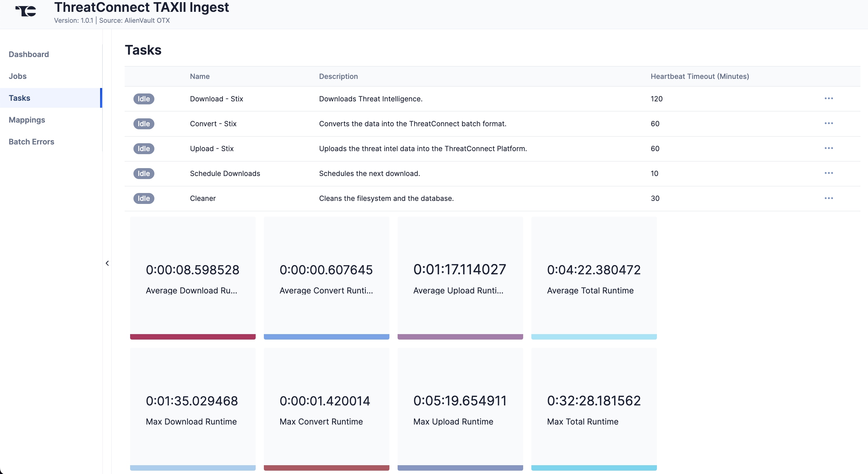
Task: Open options menu for Upload - Stix
Action: [x=829, y=148]
